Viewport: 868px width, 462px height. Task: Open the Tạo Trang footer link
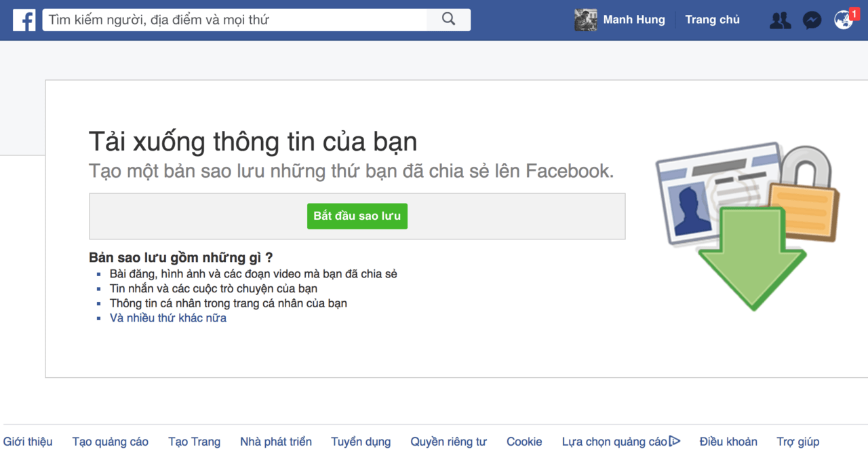point(195,442)
